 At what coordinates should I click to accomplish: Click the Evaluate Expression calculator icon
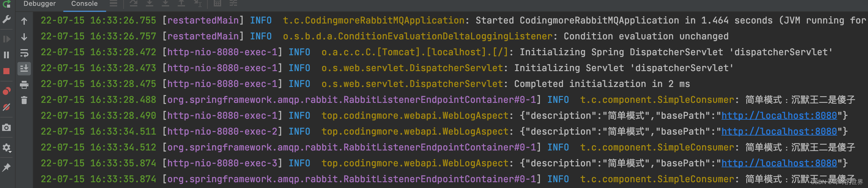(217, 4)
